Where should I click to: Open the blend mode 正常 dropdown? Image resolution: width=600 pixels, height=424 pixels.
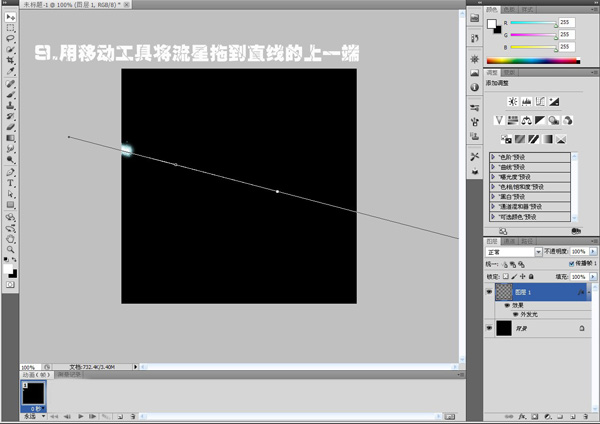[x=513, y=252]
